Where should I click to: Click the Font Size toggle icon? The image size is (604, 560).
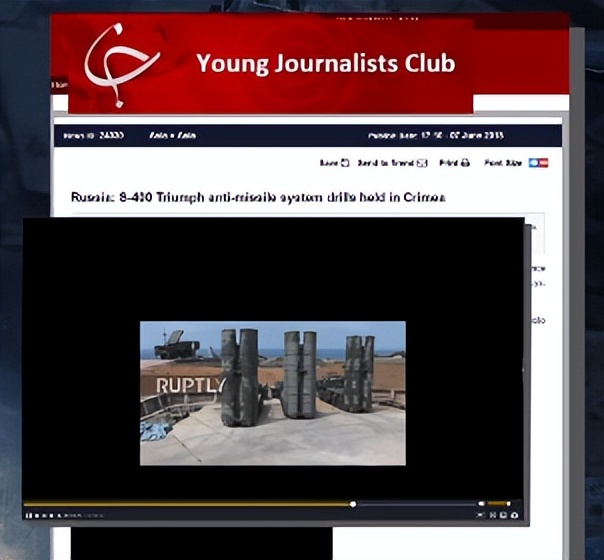tap(538, 163)
